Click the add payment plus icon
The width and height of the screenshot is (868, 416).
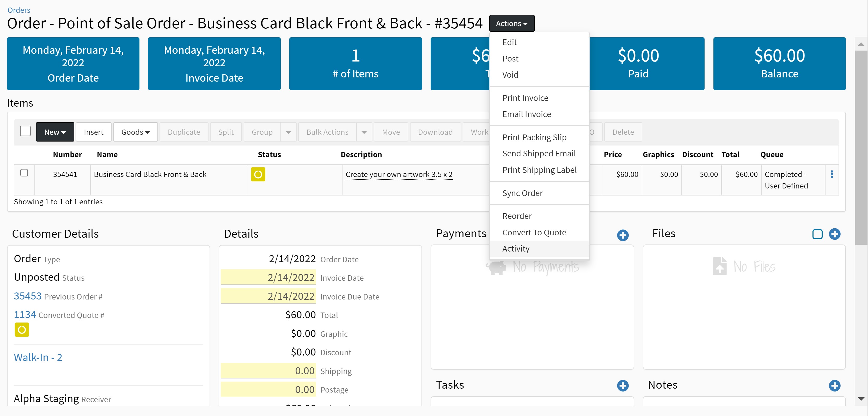622,235
